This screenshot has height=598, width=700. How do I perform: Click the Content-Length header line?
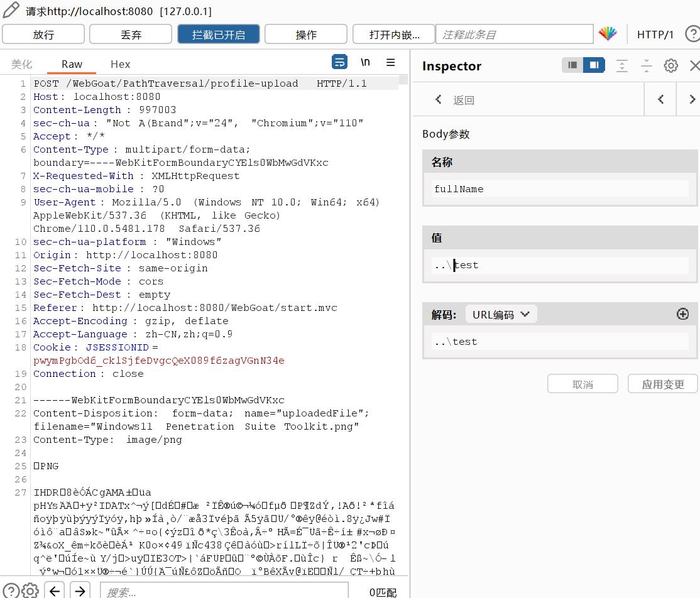pyautogui.click(x=104, y=110)
